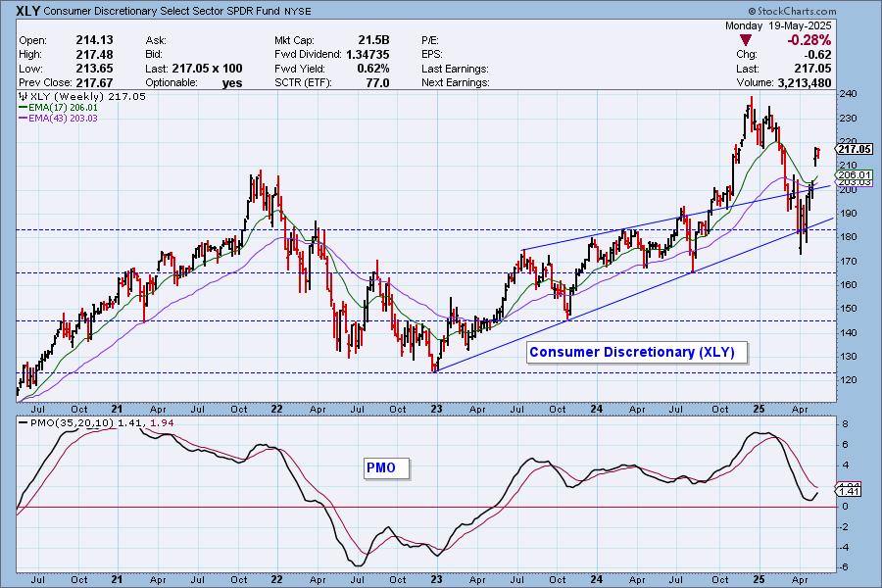Viewport: 882px width, 588px height.
Task: Click the Prev Close value 217.67
Action: tap(94, 82)
